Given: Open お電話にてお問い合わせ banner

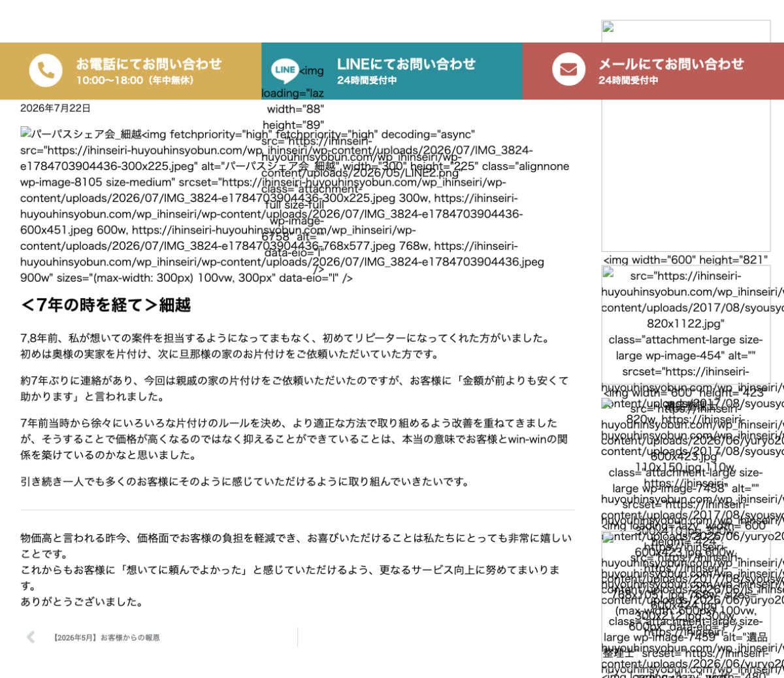Looking at the screenshot, I should coord(131,71).
